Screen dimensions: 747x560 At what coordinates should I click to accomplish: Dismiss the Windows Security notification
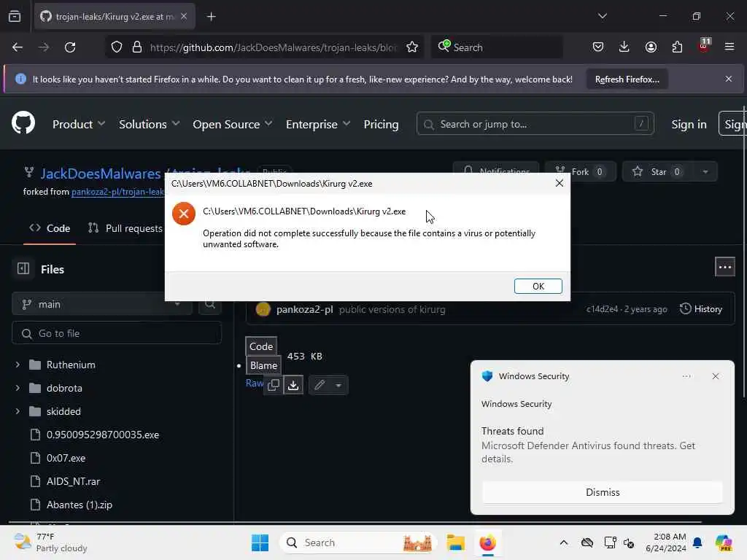[x=602, y=492]
